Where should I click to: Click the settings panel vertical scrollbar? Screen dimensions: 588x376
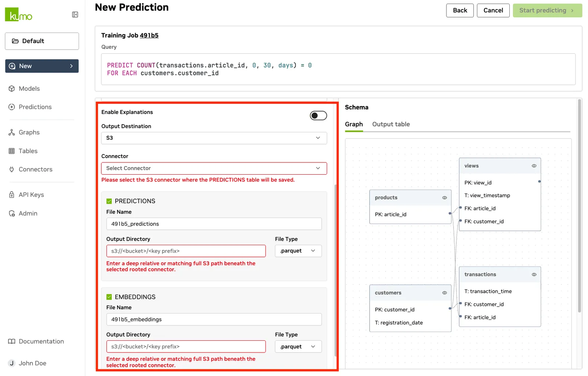tap(336, 270)
